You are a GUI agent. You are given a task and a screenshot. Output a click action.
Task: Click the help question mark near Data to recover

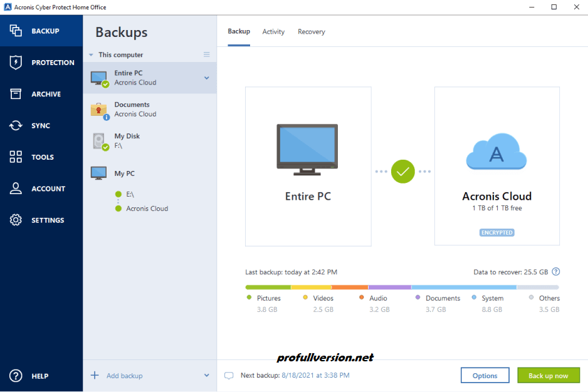click(555, 272)
